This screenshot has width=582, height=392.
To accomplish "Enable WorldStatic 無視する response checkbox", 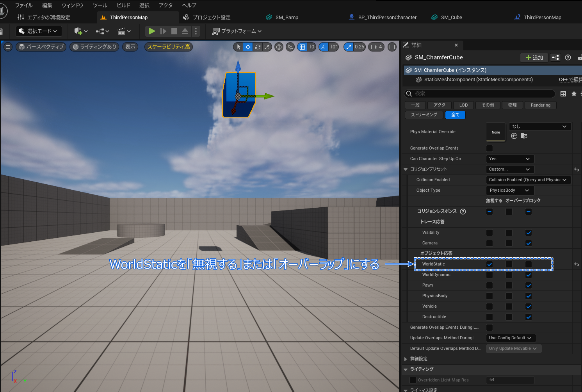I will click(489, 264).
